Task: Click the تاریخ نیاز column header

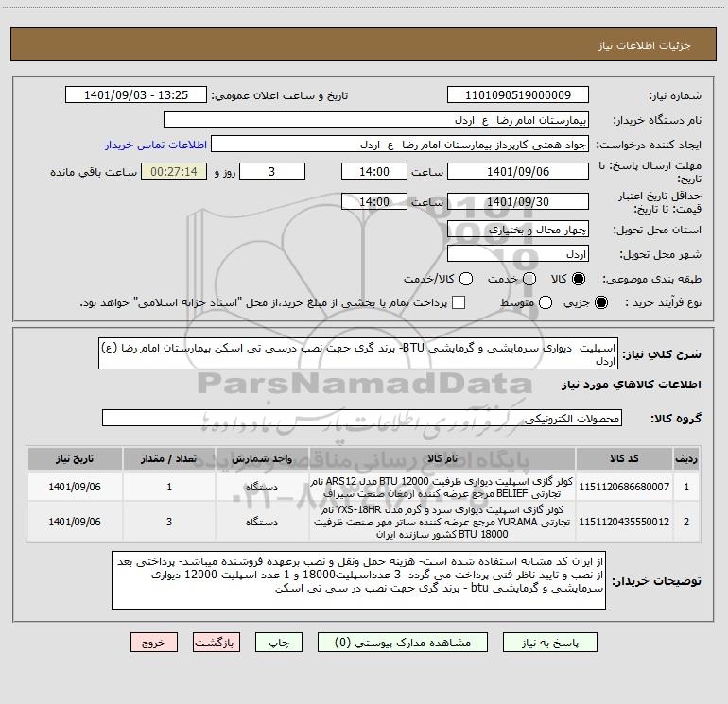Action: [x=75, y=458]
